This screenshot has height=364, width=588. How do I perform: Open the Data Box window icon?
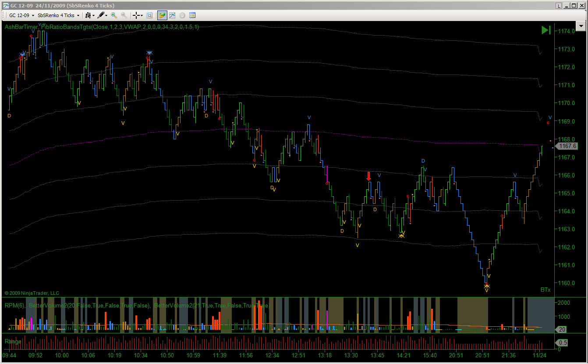(149, 15)
